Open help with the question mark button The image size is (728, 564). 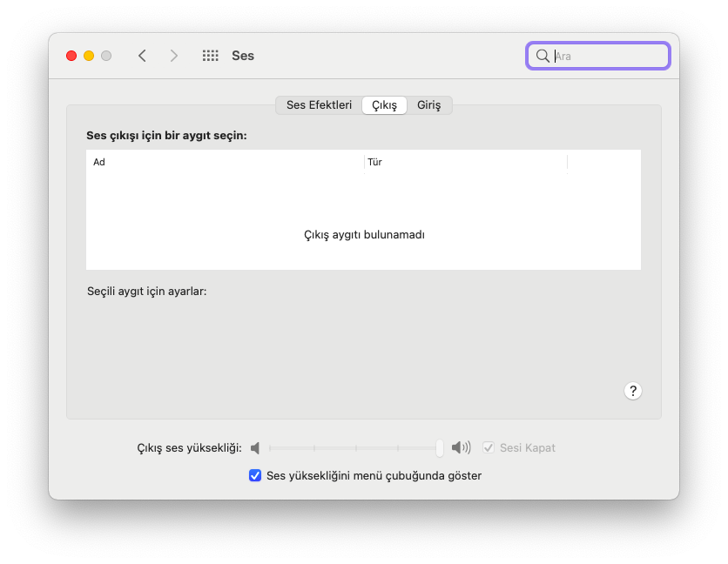click(633, 391)
